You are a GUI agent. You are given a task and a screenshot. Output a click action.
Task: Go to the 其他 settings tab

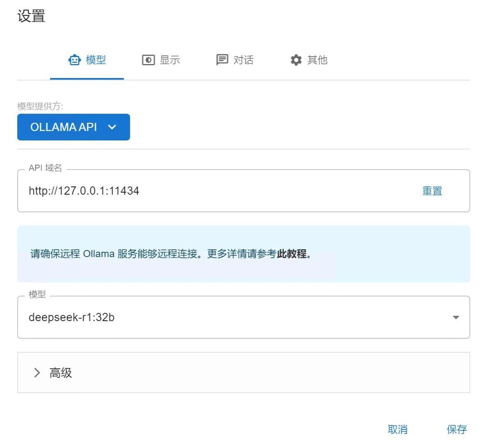[317, 60]
